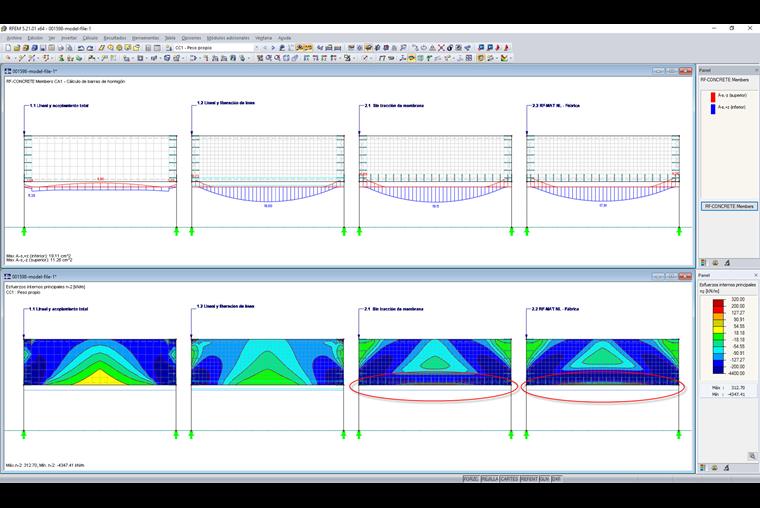This screenshot has height=508, width=760.
Task: Open the factors tab icon in upper panel
Action: (x=715, y=263)
